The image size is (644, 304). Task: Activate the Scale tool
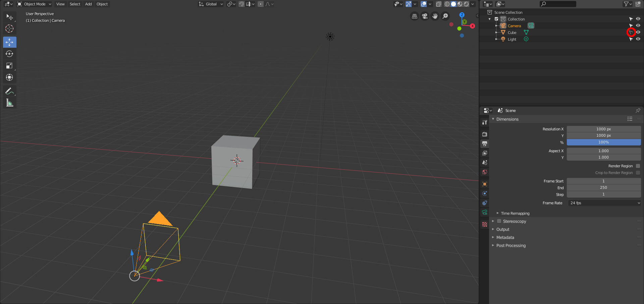[9, 66]
